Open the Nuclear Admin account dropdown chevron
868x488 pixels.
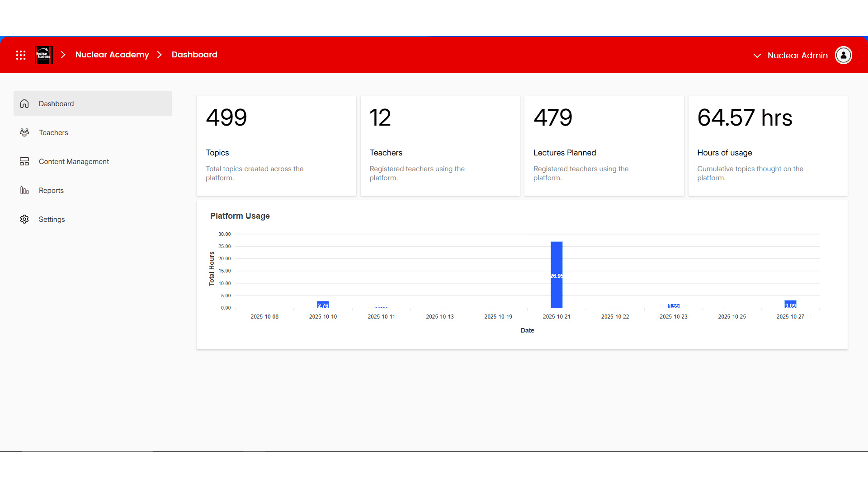click(757, 56)
